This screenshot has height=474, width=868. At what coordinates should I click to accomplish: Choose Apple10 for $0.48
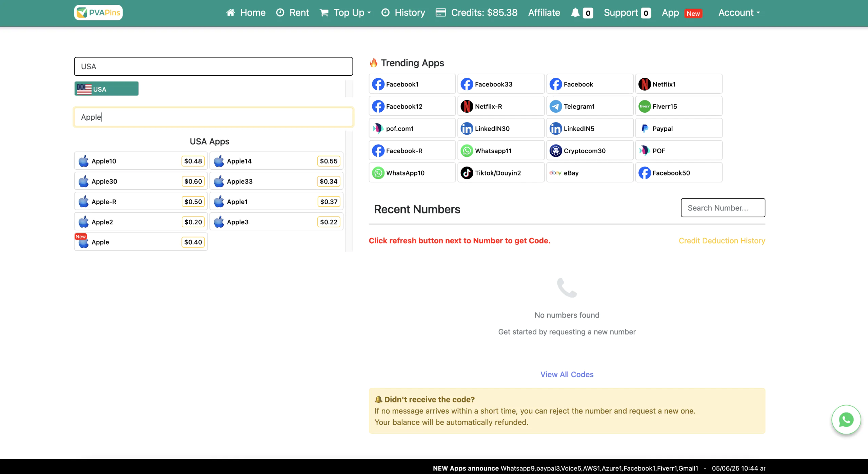141,161
